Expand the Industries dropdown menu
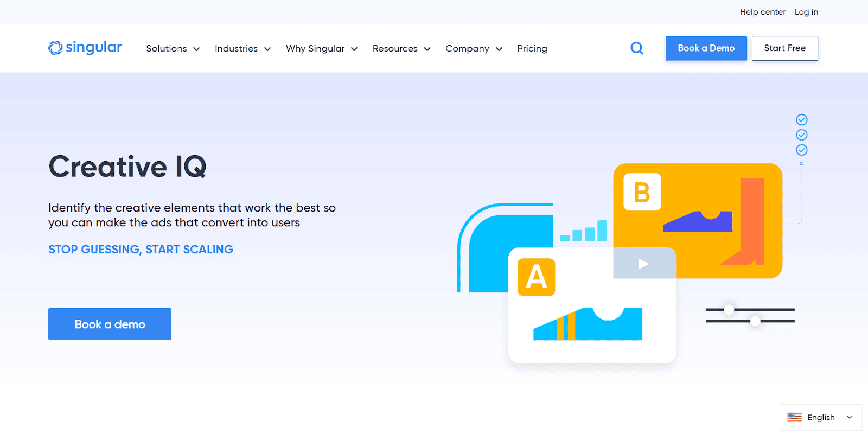Screen dimensions: 868x434 pos(242,49)
